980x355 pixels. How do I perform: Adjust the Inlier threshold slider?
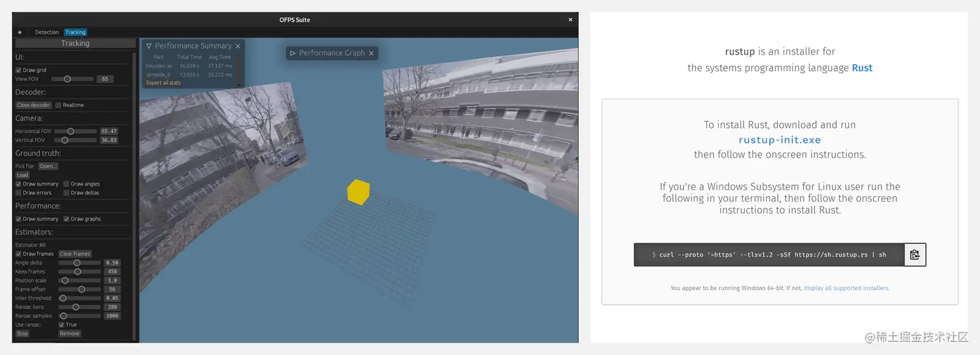[80, 299]
